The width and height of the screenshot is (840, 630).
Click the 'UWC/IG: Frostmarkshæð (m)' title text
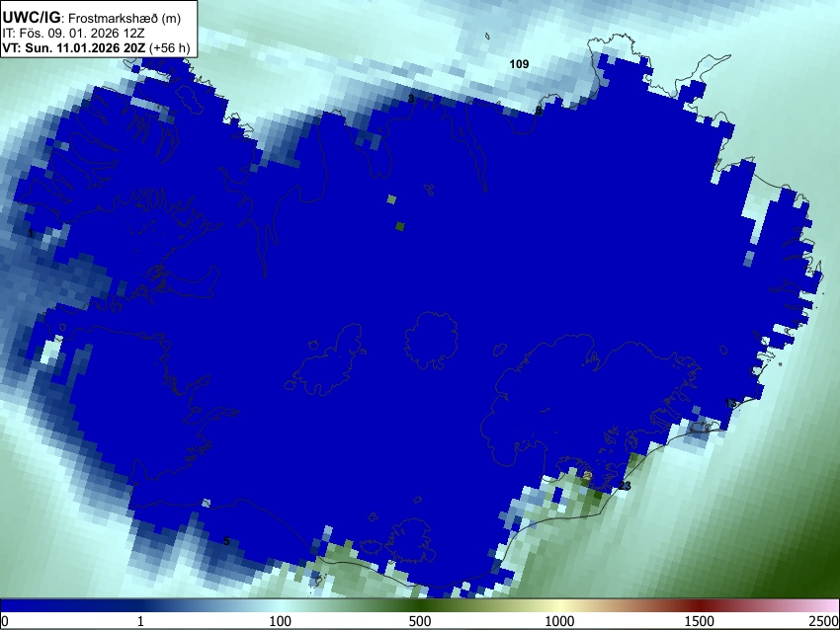(x=92, y=18)
